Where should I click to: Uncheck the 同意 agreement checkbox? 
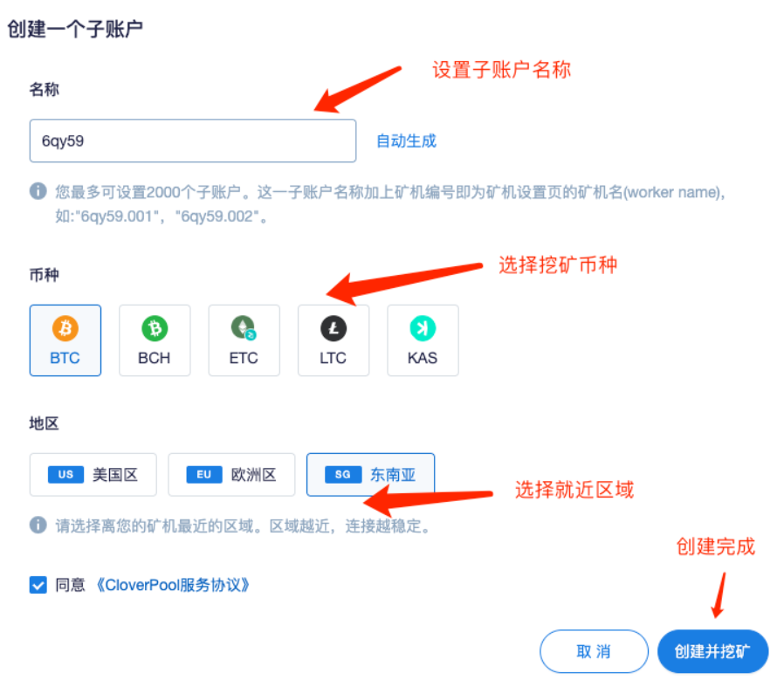pos(38,585)
